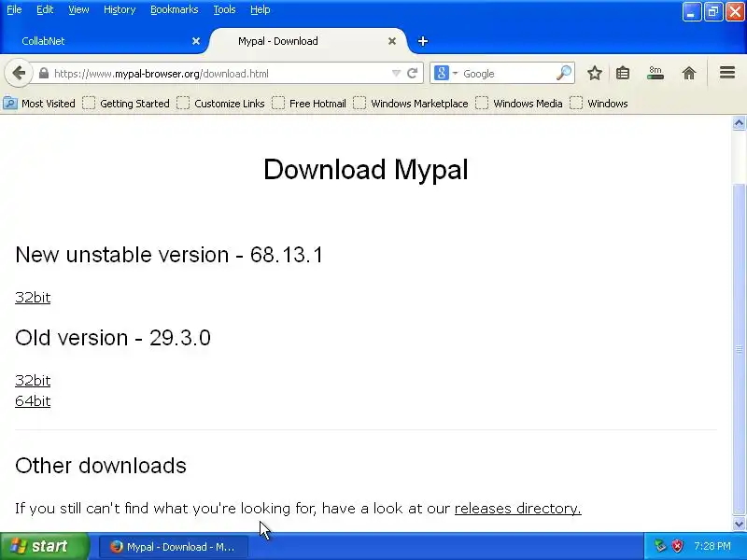The width and height of the screenshot is (747, 560).
Task: Download the 64bit old version link
Action: [33, 401]
